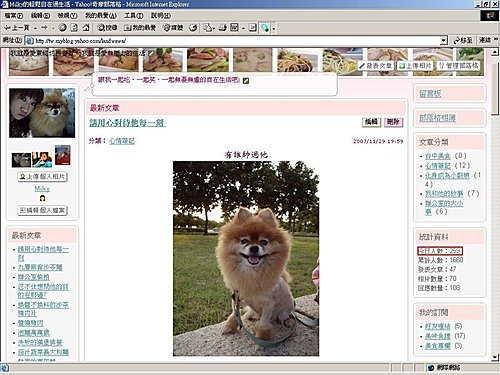500x375 pixels.
Task: Click the 編輯 button for the article
Action: [x=371, y=122]
